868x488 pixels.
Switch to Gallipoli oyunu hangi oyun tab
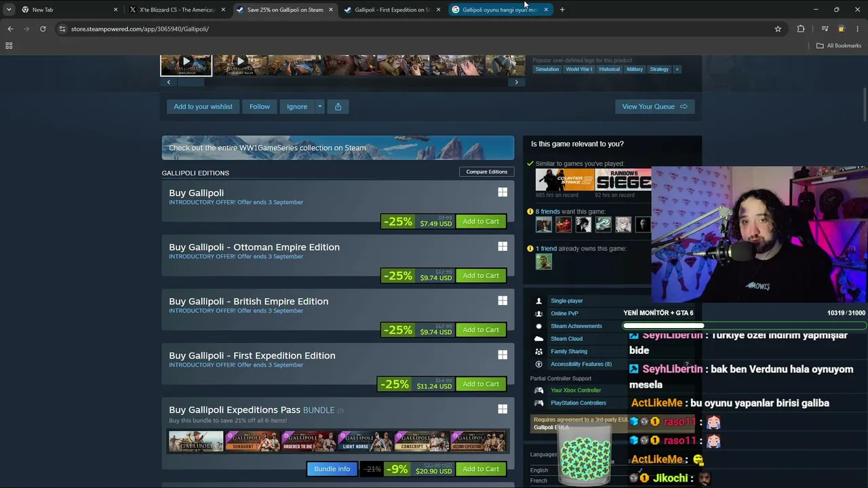[x=500, y=9]
